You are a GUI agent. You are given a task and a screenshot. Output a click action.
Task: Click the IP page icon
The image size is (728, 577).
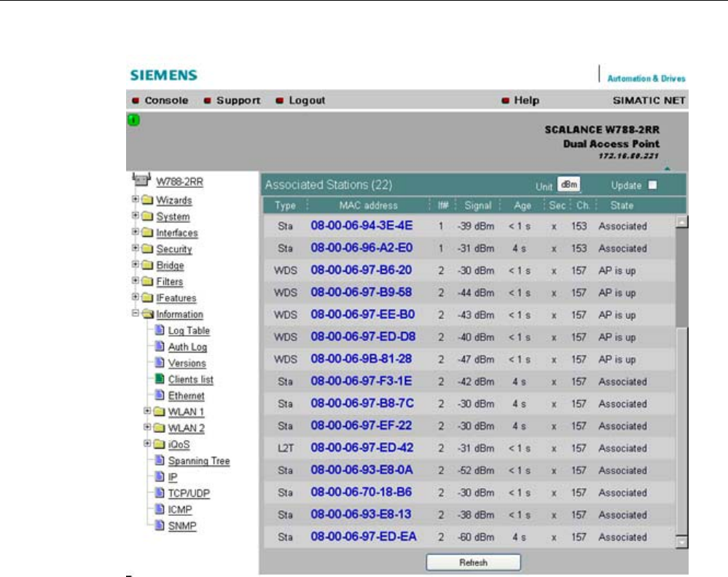(x=160, y=476)
